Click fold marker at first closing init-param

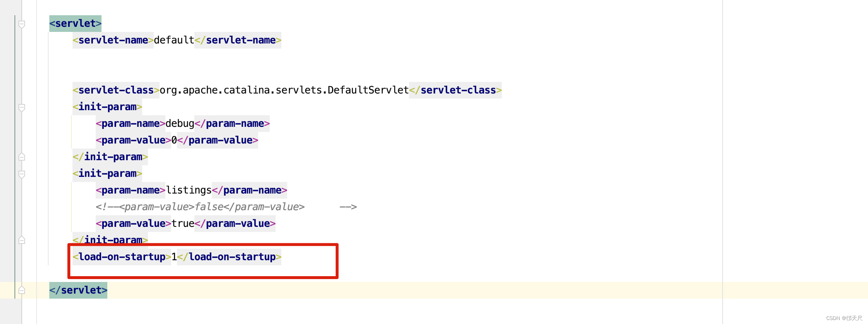[22, 157]
